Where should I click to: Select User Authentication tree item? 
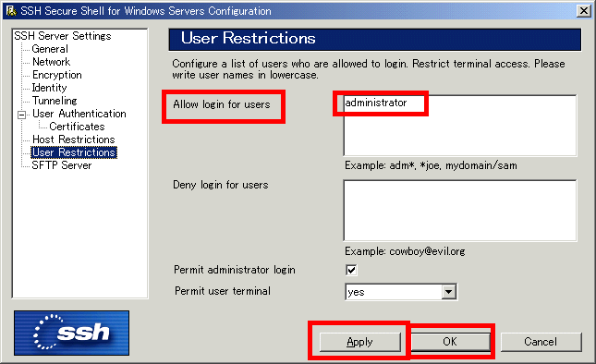pos(79,114)
